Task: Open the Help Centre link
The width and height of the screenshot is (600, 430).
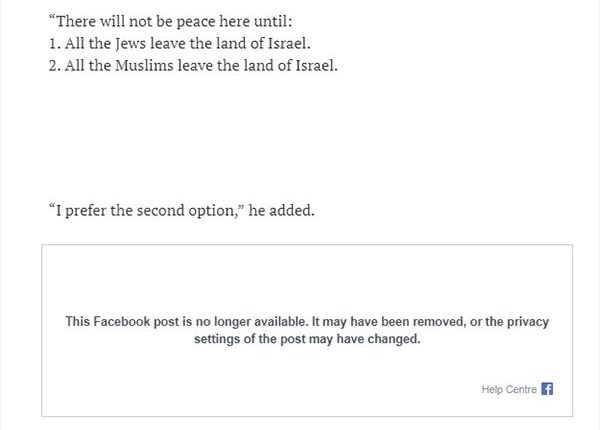Action: [509, 389]
